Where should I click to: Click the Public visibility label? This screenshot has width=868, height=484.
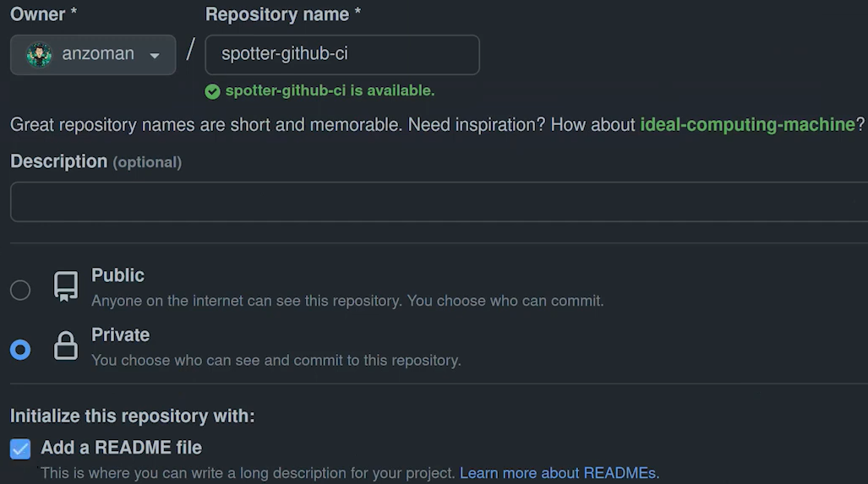[x=117, y=275]
